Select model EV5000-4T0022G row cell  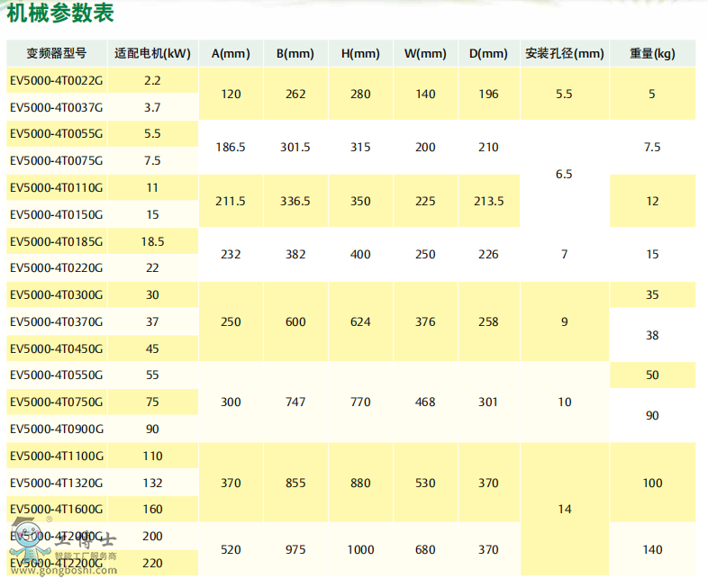click(56, 80)
